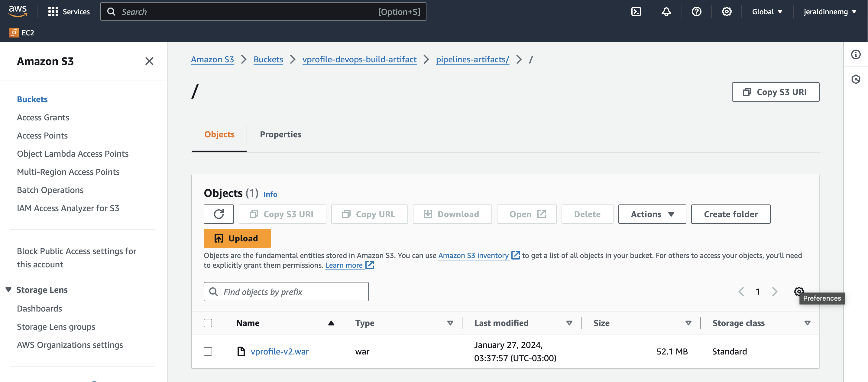The width and height of the screenshot is (868, 382).
Task: Select the vprofile-v2.war checkbox
Action: click(208, 351)
